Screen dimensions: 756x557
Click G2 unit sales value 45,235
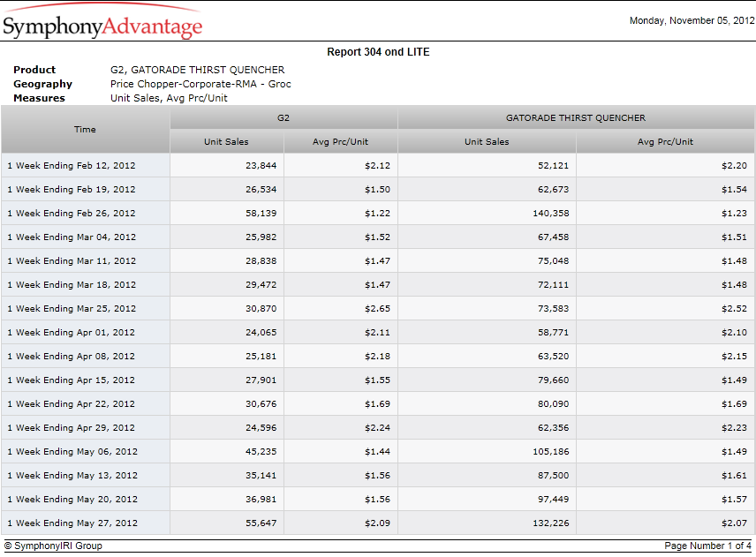pyautogui.click(x=261, y=452)
